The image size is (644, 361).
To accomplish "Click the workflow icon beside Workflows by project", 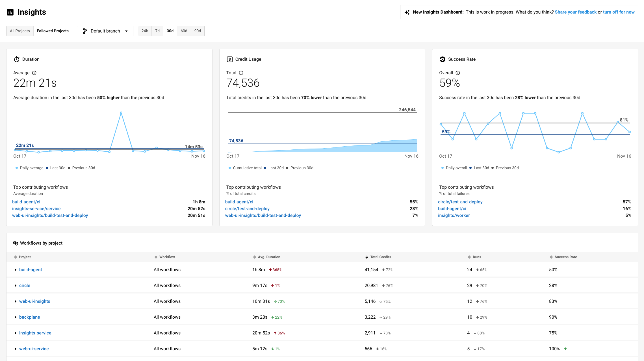I will point(16,243).
